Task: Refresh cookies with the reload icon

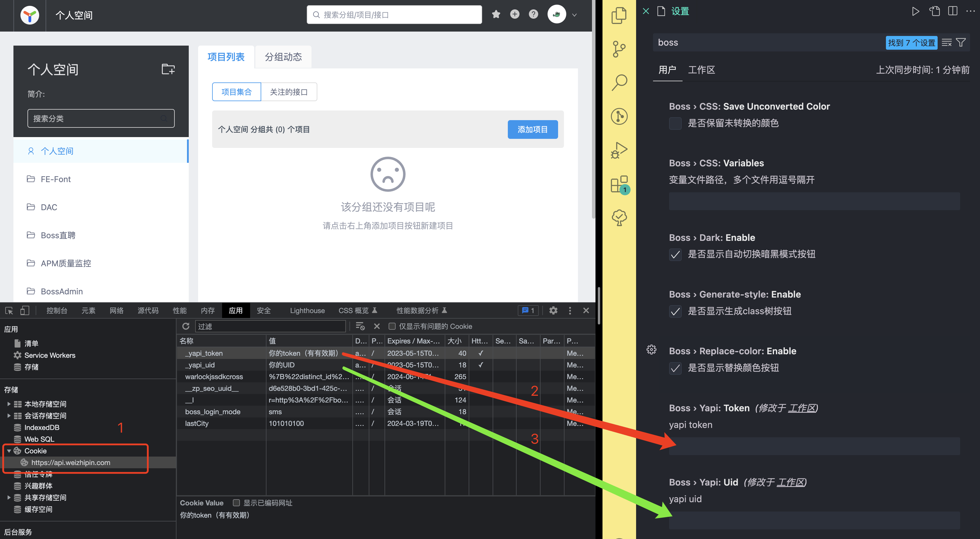Action: pos(186,326)
